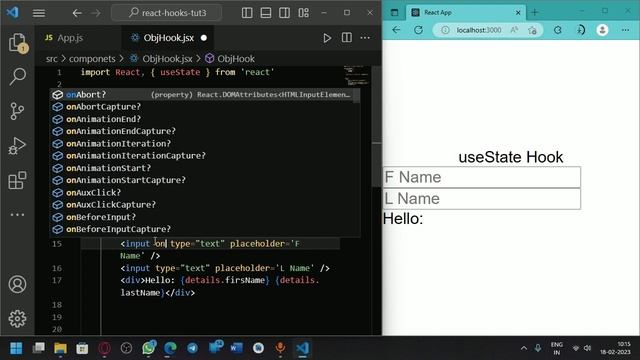Open the Source Control view
Viewport: 640px width, 360px height.
(18, 111)
